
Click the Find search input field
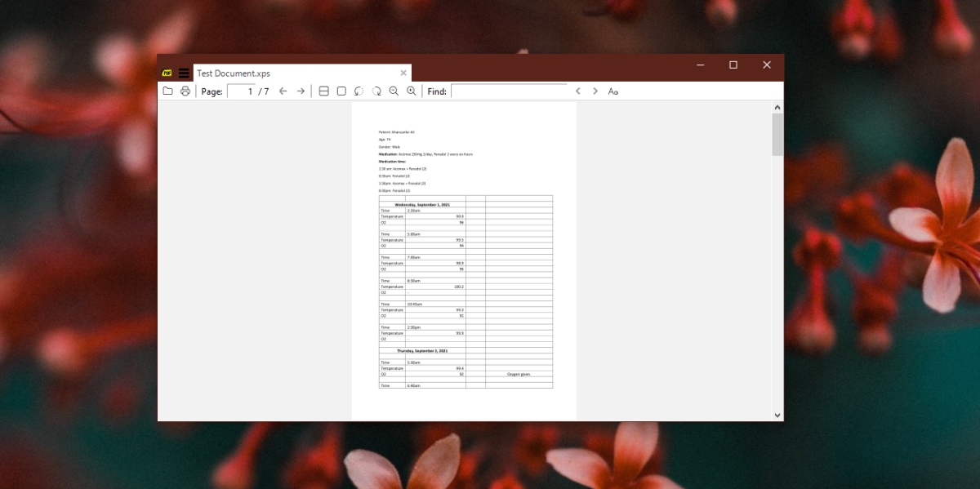[509, 91]
